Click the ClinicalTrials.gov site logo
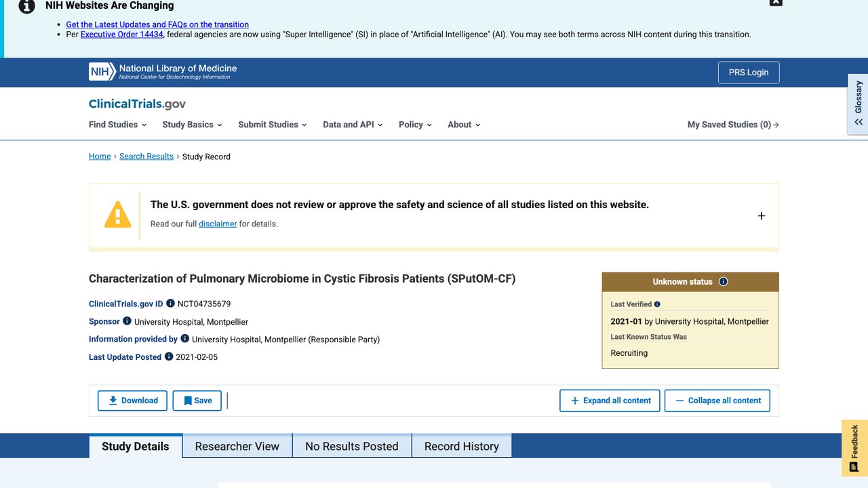 (x=137, y=104)
